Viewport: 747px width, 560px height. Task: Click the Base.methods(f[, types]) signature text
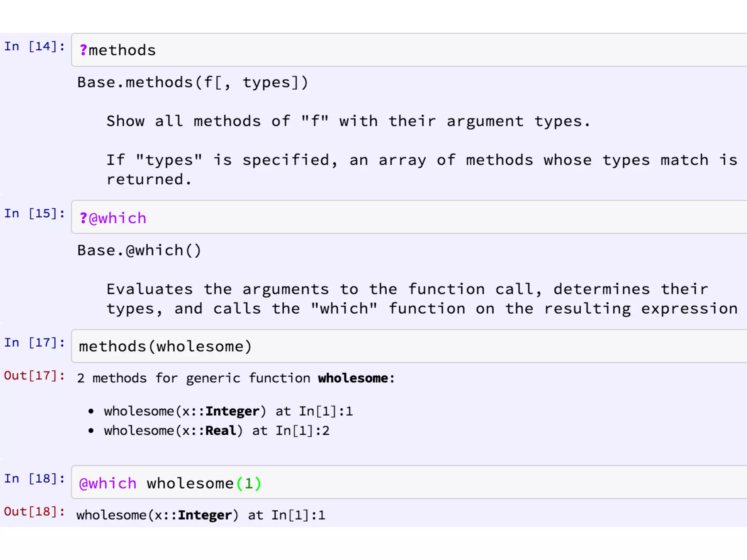[x=193, y=82]
